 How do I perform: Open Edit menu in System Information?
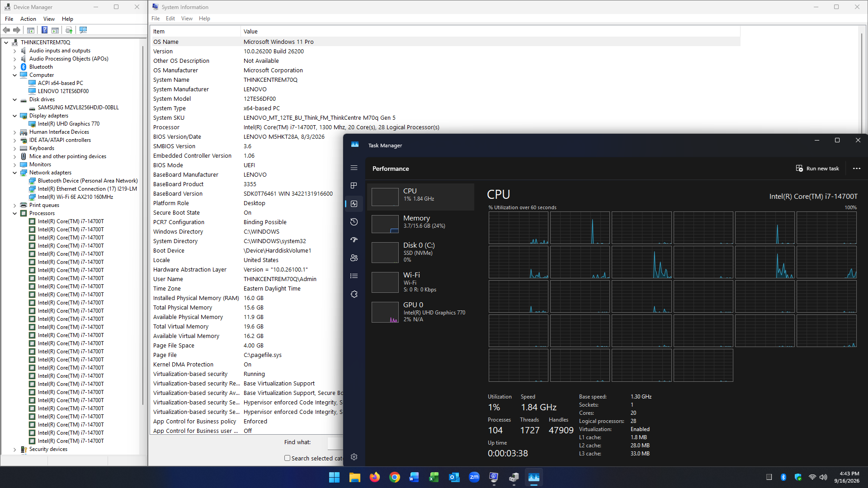click(x=170, y=19)
